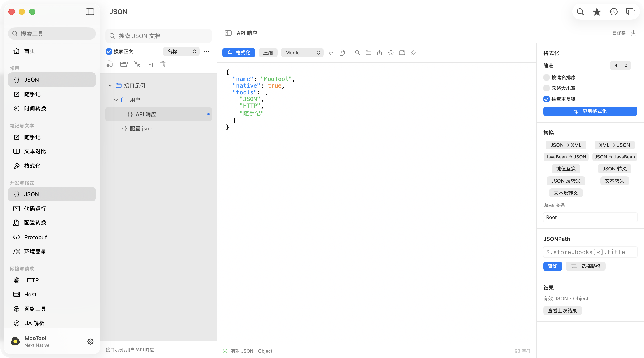Open UA 解析 in sidebar
Screen dimensions: 644x358
coord(52,323)
